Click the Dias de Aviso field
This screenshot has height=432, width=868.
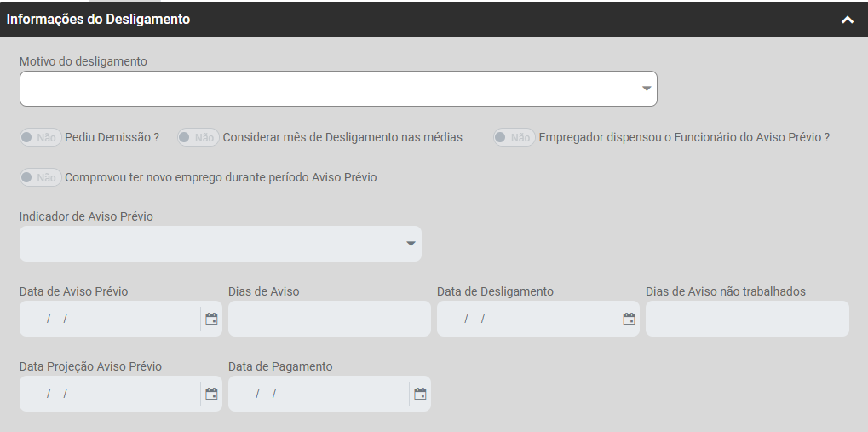tap(329, 320)
